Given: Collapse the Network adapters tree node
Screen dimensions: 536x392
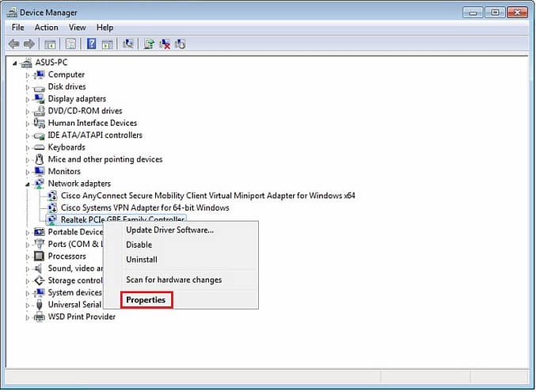Looking at the screenshot, I should point(28,184).
